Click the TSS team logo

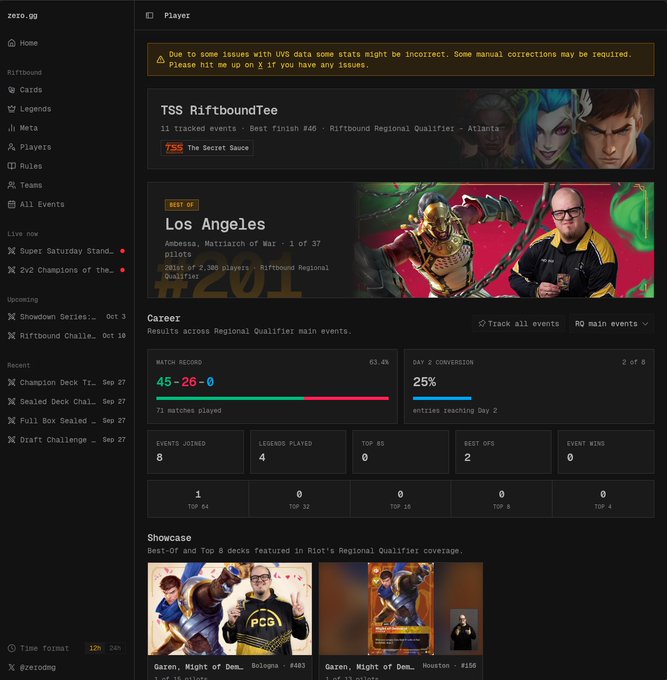(x=174, y=148)
